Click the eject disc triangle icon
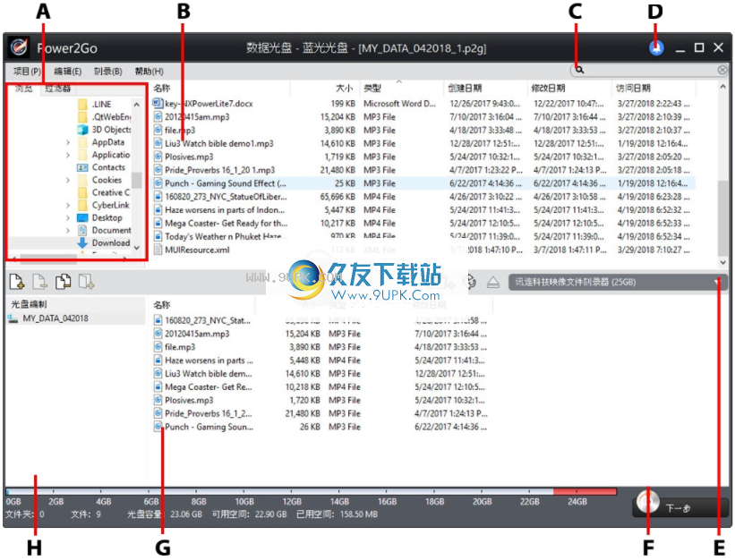Screen dimensions: 735x560 492,282
